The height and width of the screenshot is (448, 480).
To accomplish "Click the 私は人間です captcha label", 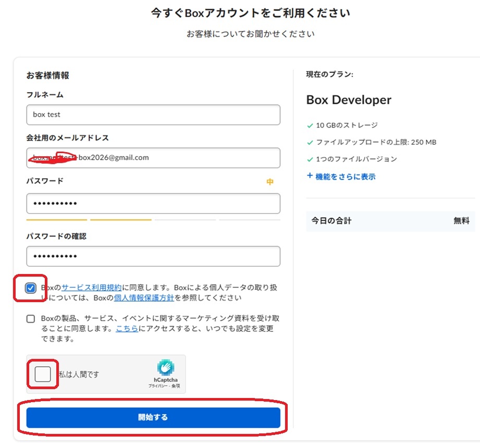I will pos(79,374).
